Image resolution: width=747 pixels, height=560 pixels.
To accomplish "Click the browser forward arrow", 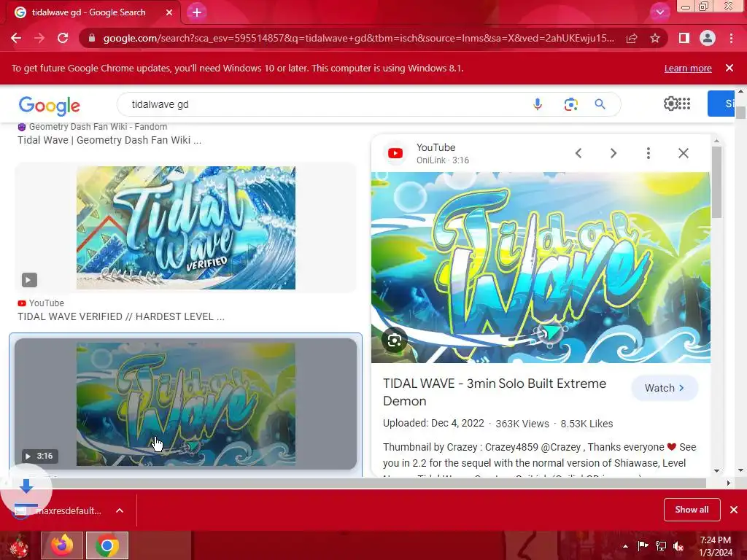I will [39, 38].
